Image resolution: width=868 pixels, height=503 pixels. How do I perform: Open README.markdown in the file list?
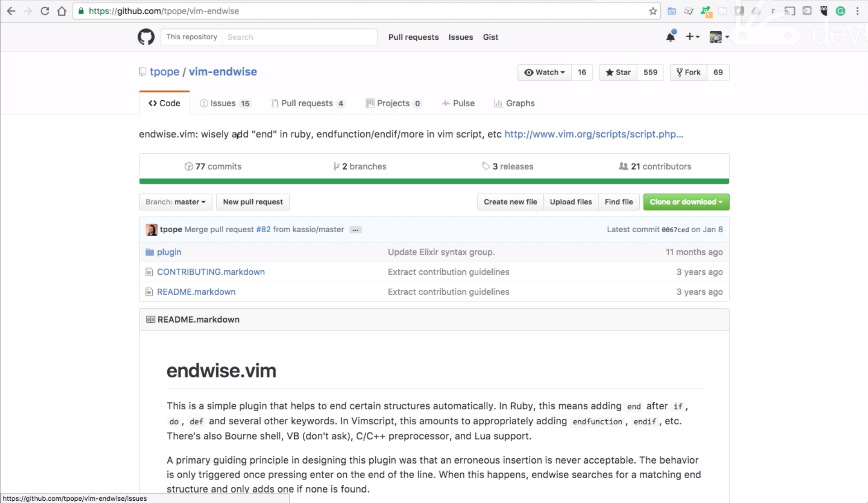196,292
